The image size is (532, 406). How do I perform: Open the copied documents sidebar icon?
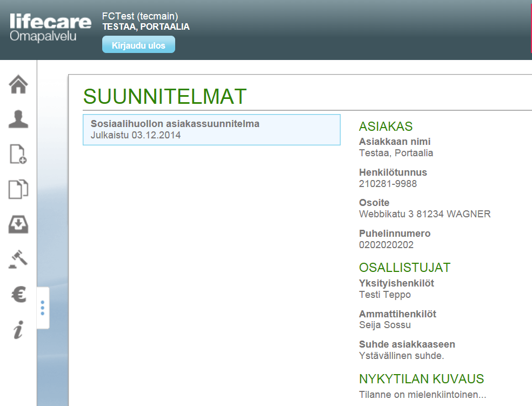pyautogui.click(x=18, y=189)
